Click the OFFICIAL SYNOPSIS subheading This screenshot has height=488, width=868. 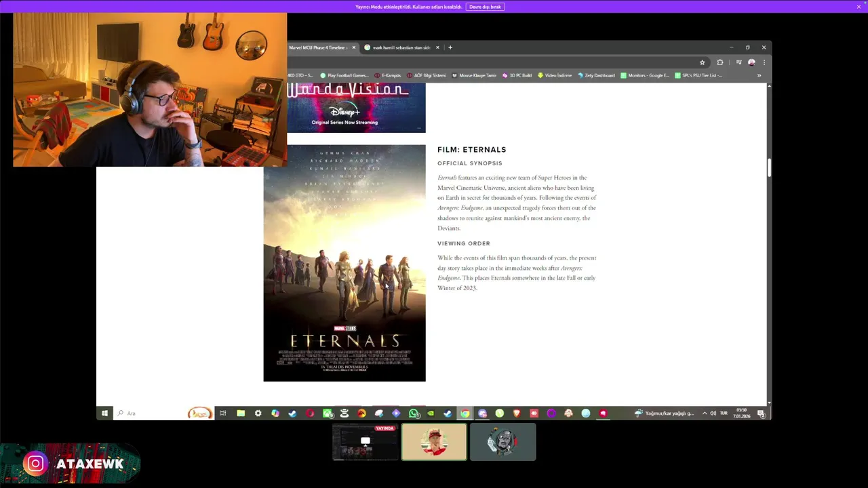pyautogui.click(x=470, y=163)
